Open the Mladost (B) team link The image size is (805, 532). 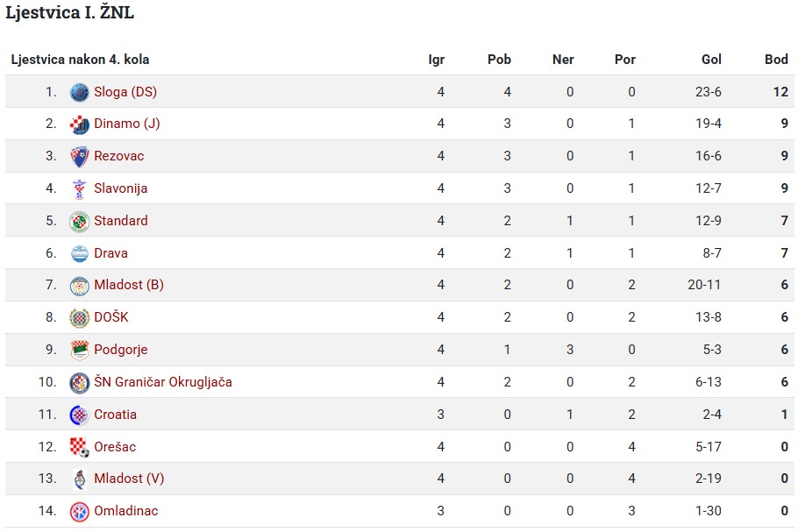129,285
